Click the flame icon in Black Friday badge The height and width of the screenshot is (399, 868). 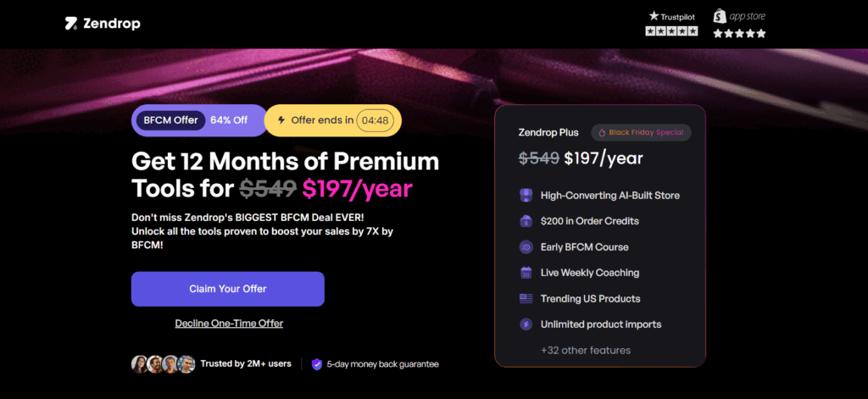pyautogui.click(x=600, y=133)
